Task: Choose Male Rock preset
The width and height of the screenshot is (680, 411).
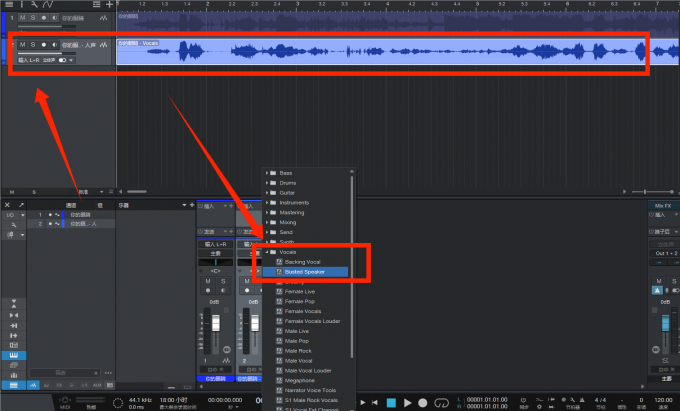Action: point(298,351)
